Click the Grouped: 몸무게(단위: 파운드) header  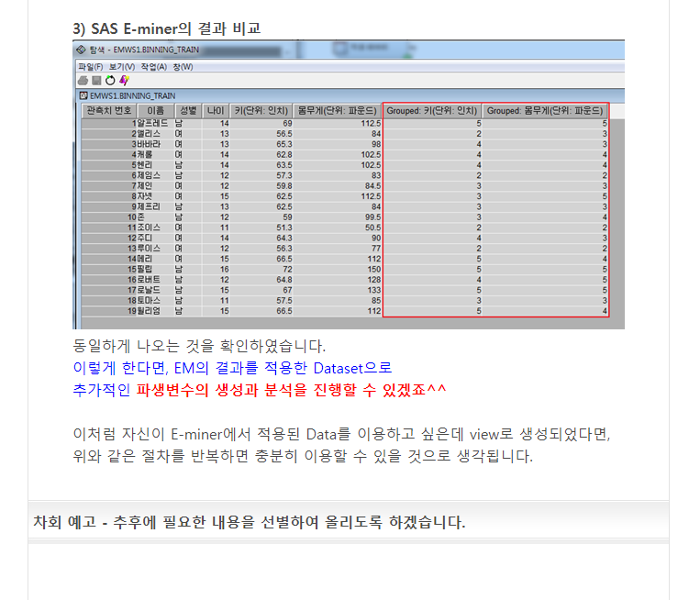click(x=545, y=111)
